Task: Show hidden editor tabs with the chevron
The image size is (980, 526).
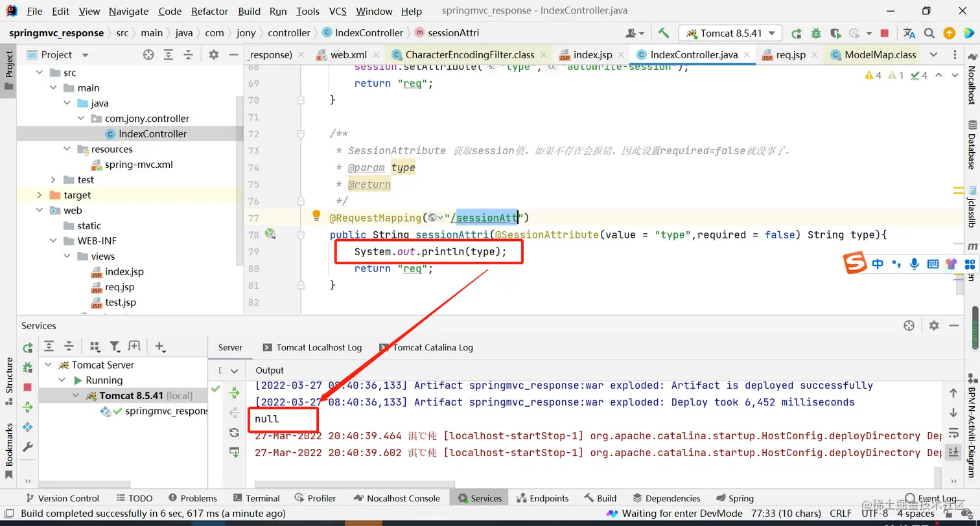Action: tap(933, 54)
